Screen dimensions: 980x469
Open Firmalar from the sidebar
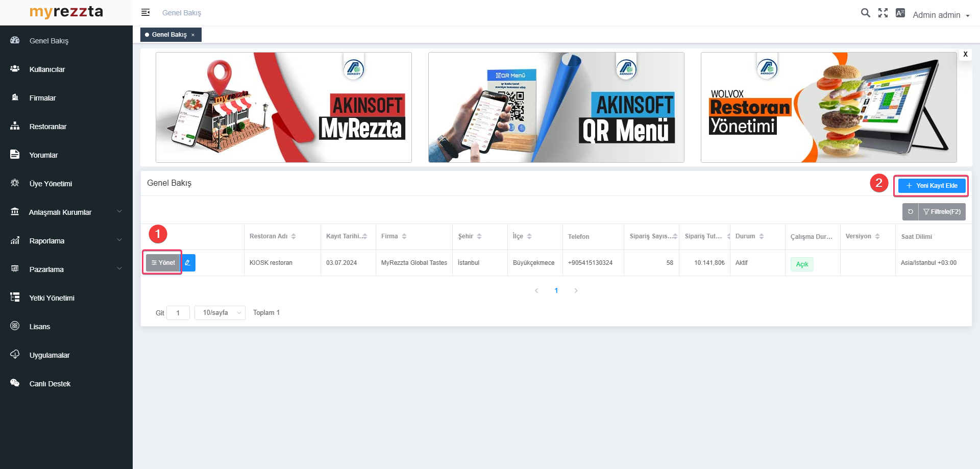tap(42, 98)
